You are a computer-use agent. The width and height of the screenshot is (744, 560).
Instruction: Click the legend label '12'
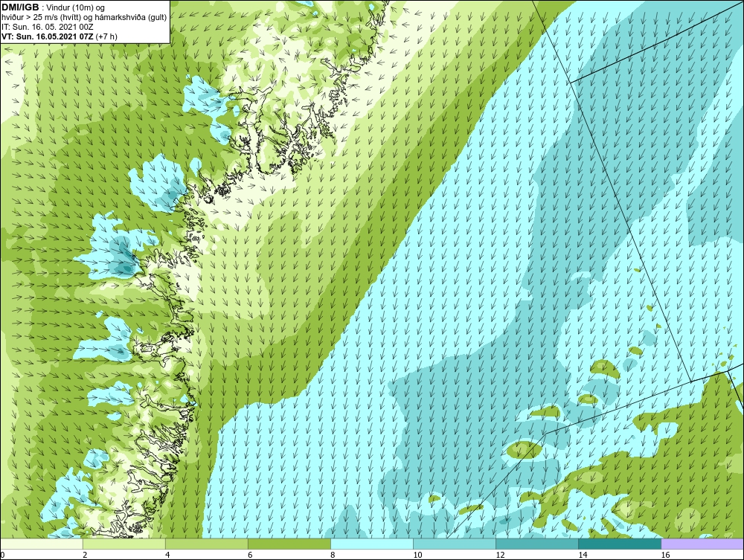tap(500, 555)
